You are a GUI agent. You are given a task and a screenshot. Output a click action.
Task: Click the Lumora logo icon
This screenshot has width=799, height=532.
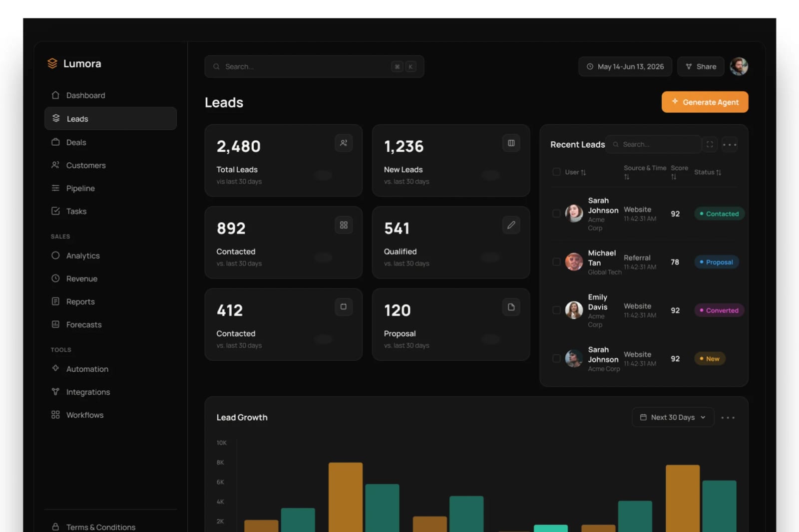52,63
